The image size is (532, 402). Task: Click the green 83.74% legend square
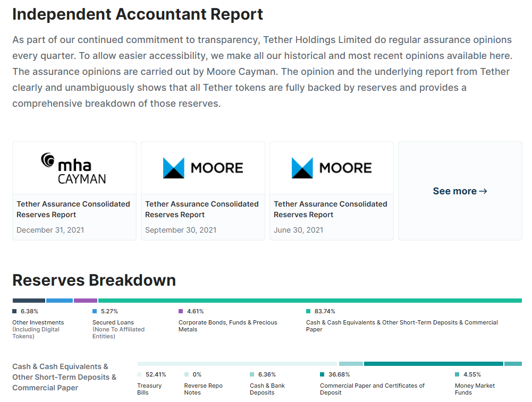(308, 311)
